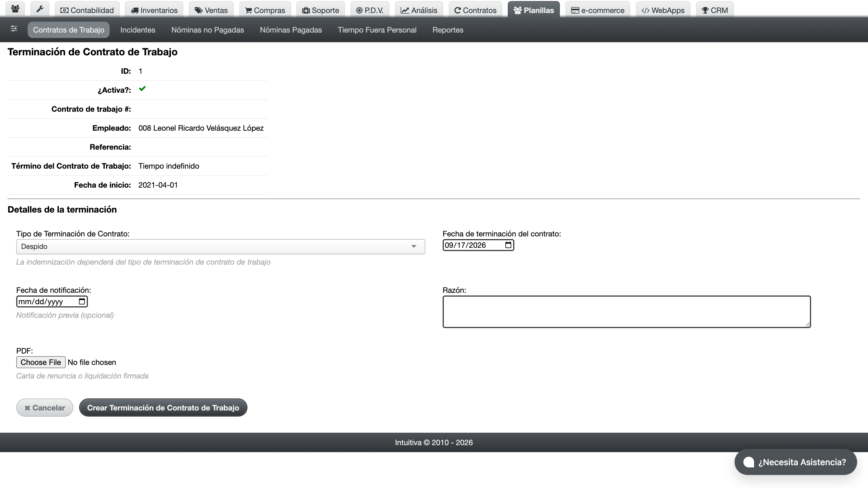
Task: Open the Inventarios truck tab
Action: (x=154, y=9)
